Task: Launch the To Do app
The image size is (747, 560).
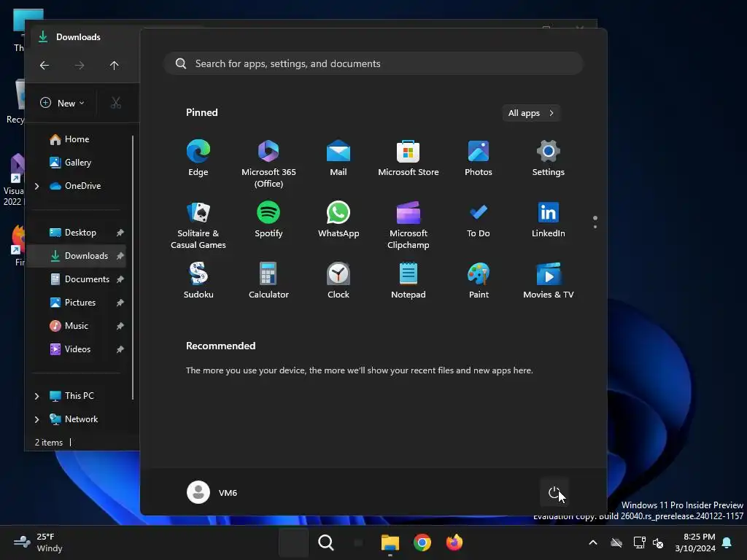Action: (x=479, y=219)
